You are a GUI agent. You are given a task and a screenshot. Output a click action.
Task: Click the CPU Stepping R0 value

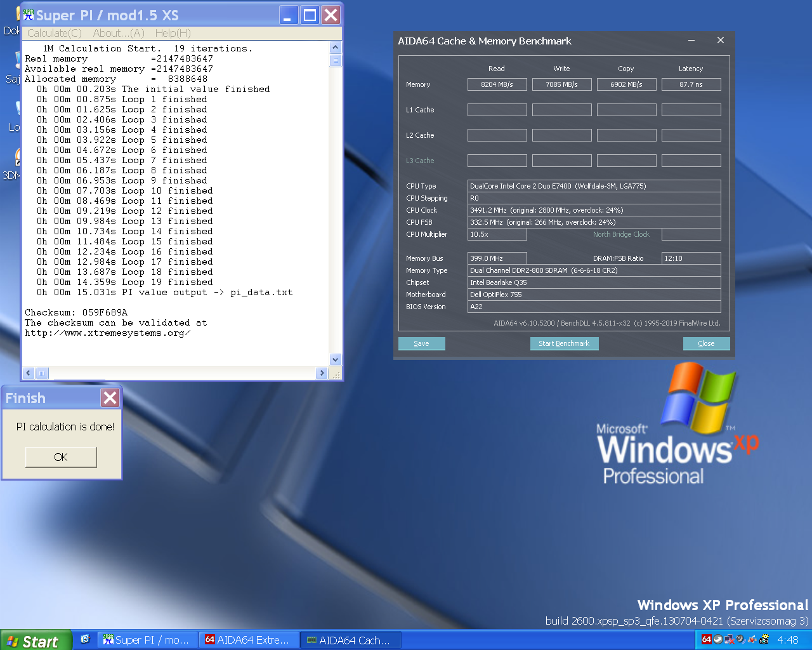tap(594, 198)
